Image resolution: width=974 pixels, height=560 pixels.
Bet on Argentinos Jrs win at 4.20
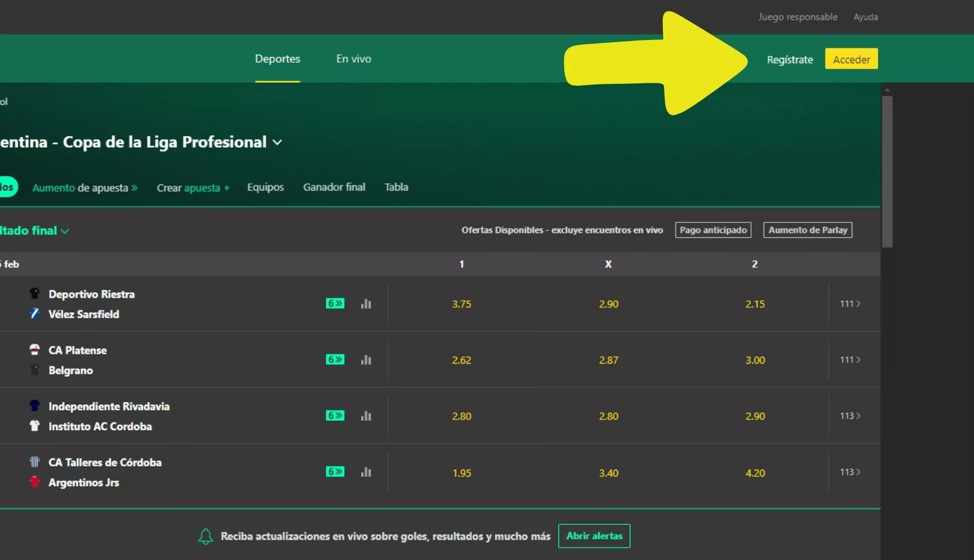[x=755, y=473]
